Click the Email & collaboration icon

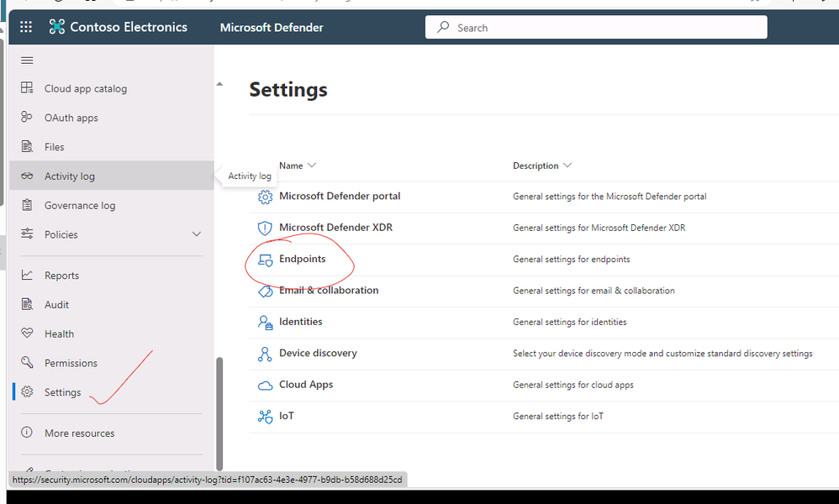265,291
